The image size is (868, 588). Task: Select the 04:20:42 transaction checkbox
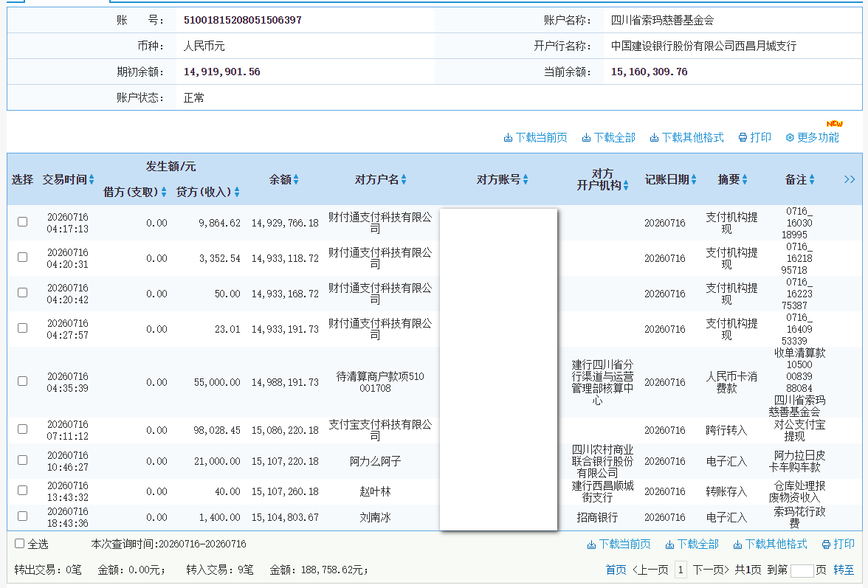coord(23,293)
